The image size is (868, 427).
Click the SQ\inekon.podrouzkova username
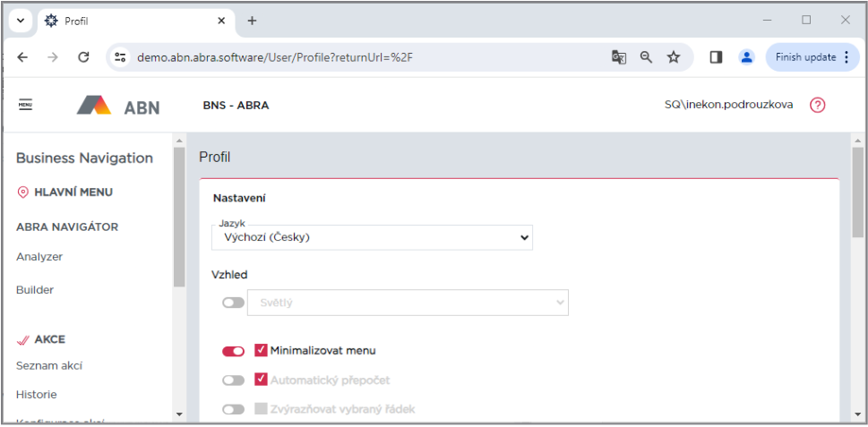point(728,105)
